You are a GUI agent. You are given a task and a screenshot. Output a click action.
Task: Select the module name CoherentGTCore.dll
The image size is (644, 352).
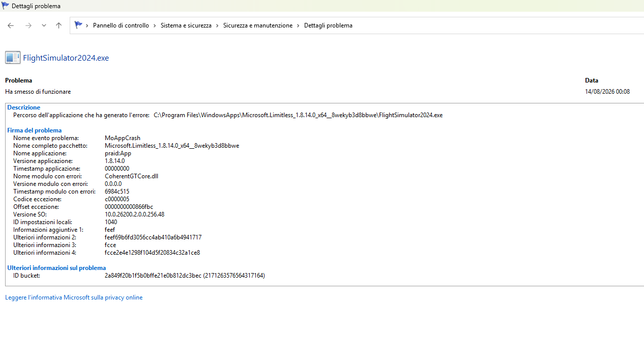[132, 176]
